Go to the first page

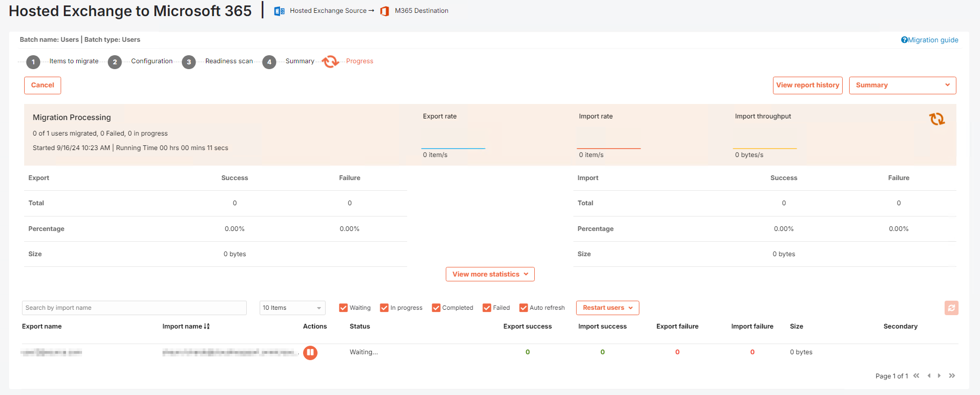click(x=916, y=376)
